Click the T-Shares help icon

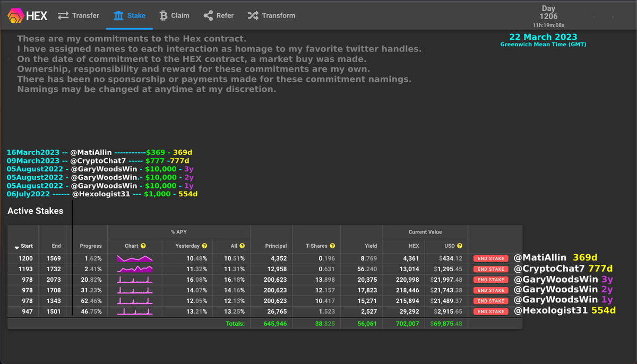click(x=332, y=246)
